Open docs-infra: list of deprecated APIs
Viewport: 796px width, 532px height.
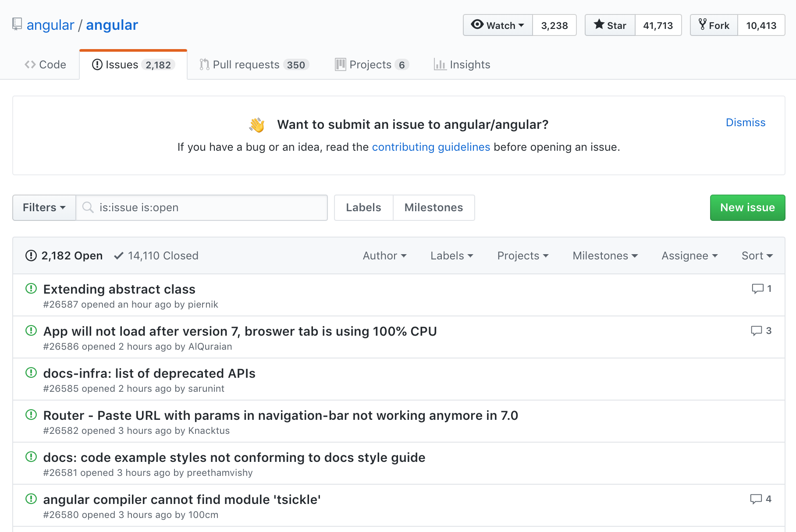[x=149, y=373]
